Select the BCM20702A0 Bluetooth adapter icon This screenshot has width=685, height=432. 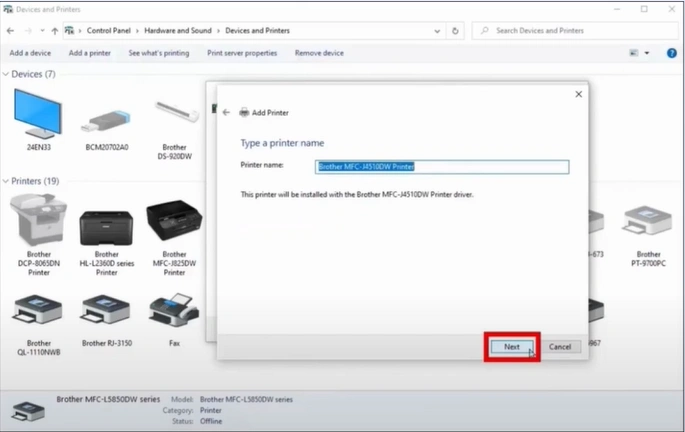[106, 122]
